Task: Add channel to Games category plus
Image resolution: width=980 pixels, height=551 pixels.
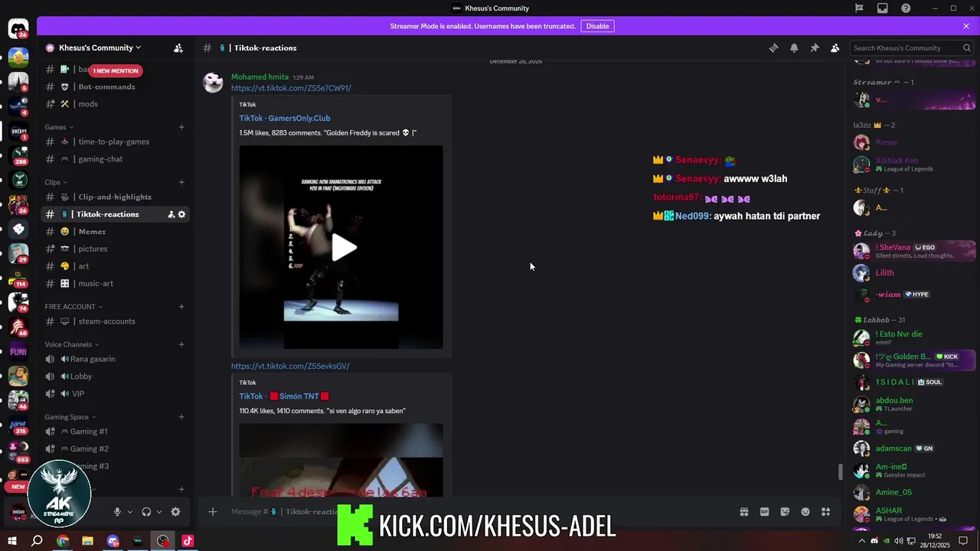Action: [181, 127]
